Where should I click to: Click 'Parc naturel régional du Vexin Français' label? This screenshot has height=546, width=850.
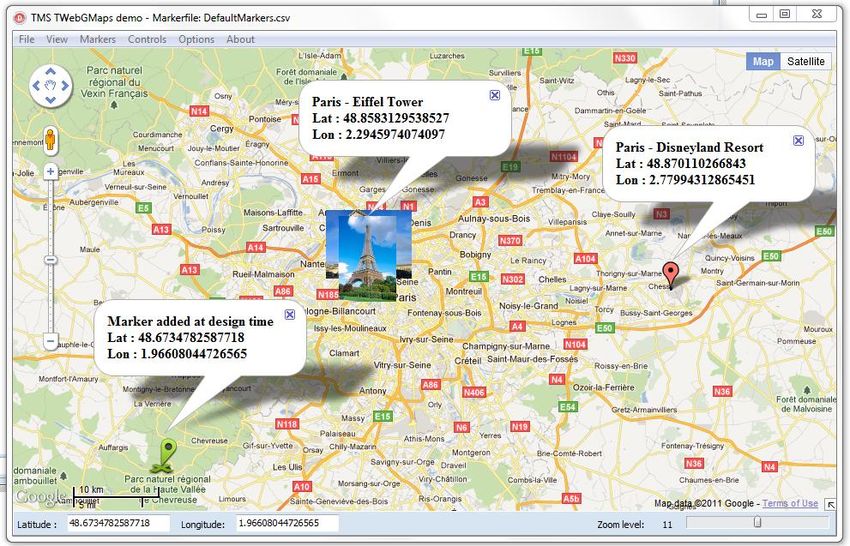tap(114, 82)
